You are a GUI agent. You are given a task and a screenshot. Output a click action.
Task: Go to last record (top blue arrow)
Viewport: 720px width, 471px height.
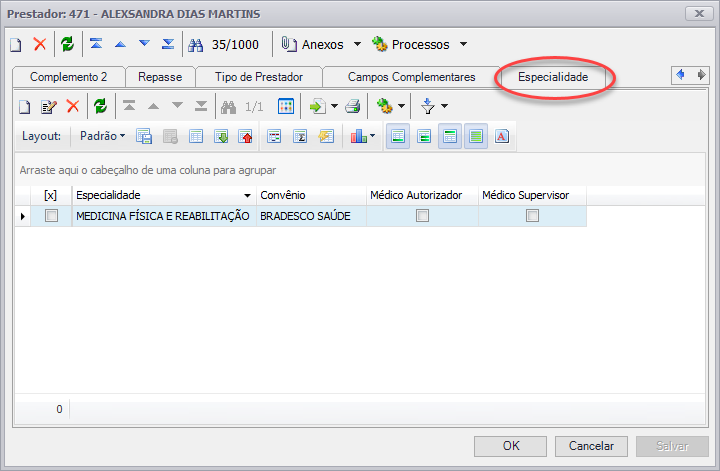pos(168,44)
